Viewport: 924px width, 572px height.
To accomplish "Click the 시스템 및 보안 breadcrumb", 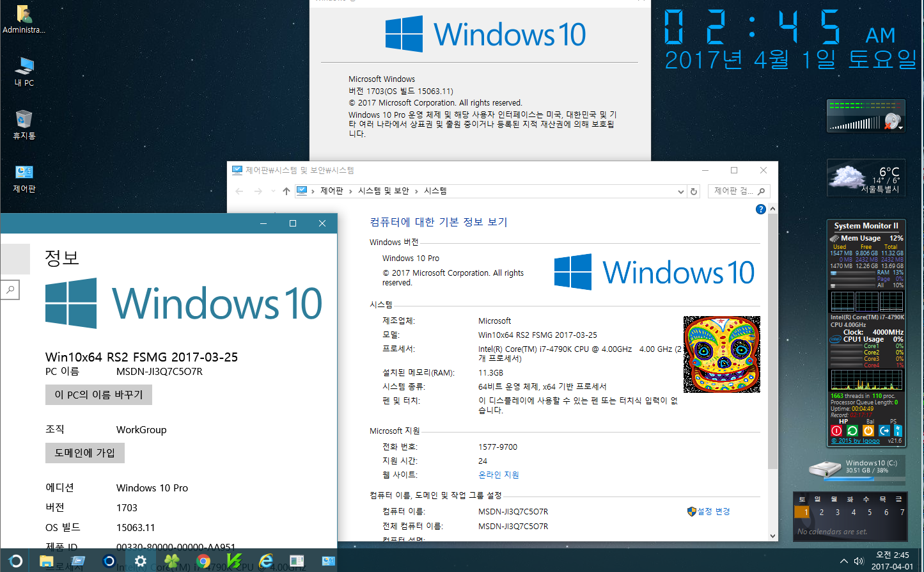I will 384,191.
